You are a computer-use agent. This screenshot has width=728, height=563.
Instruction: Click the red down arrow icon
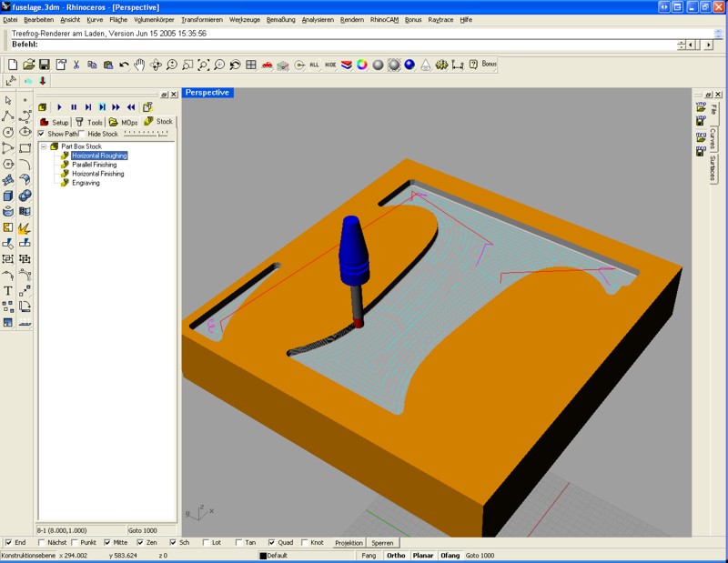(x=43, y=81)
